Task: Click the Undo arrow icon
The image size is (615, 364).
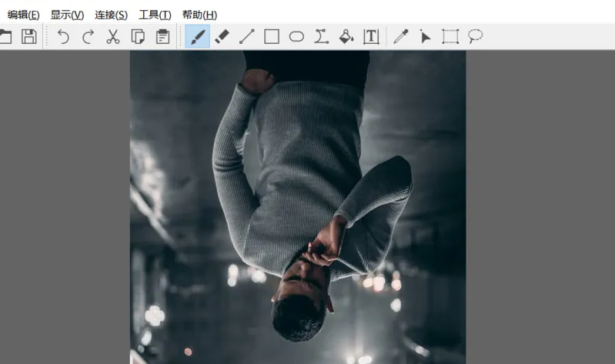Action: click(x=63, y=36)
